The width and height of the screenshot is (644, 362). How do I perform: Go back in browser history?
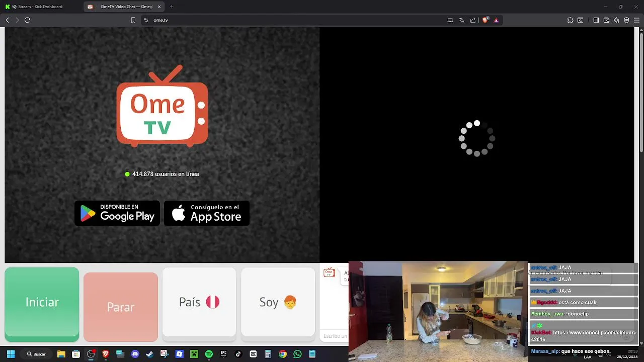coord(7,20)
